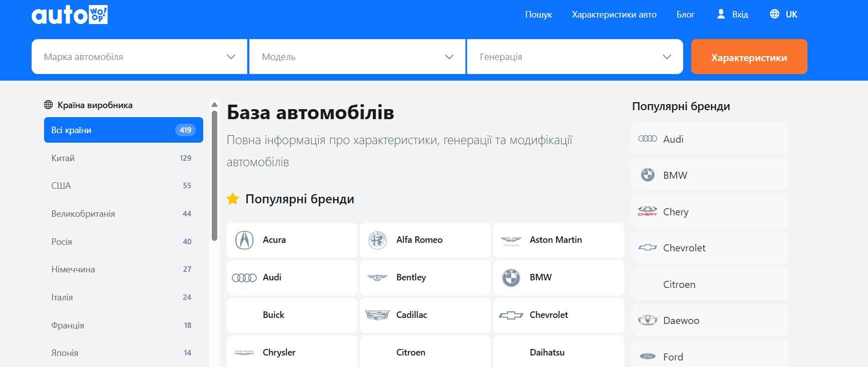The image size is (868, 367).
Task: Filter by country Франція
Action: pyautogui.click(x=124, y=325)
